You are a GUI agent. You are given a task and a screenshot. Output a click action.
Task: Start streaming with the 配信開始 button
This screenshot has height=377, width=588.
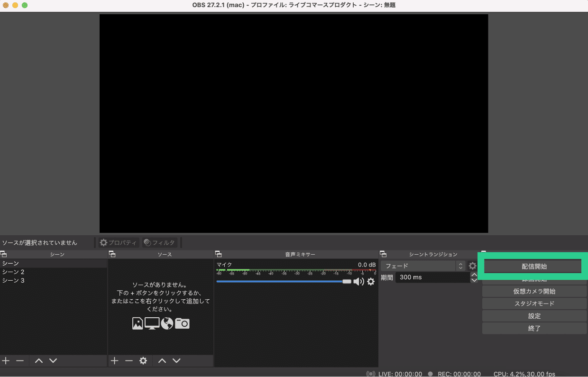coord(534,266)
